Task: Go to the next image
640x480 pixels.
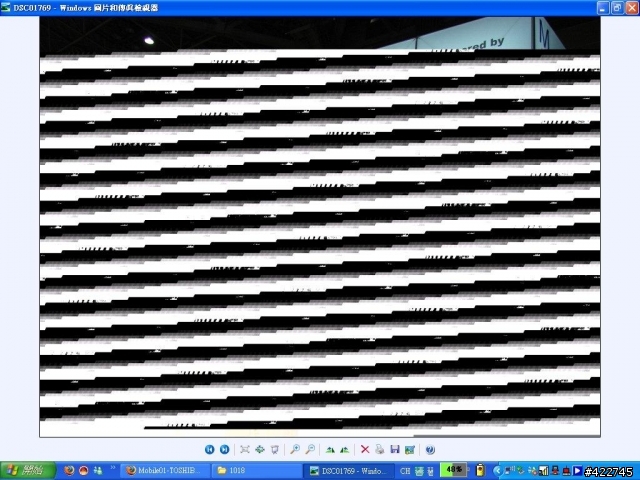Action: [x=224, y=449]
